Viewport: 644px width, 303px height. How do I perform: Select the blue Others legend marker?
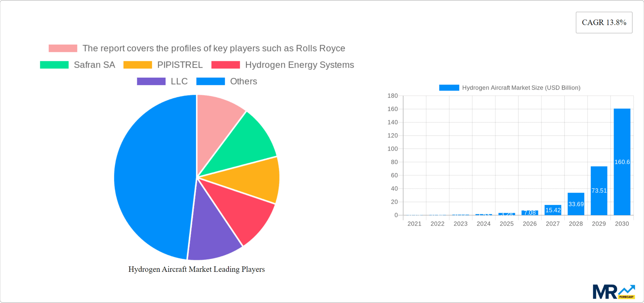[x=210, y=81]
